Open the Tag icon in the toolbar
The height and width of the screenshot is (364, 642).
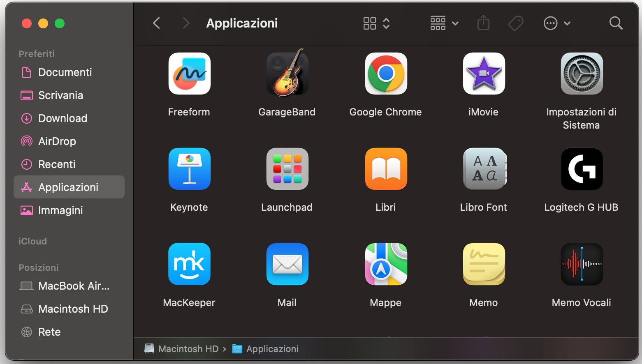pyautogui.click(x=516, y=23)
